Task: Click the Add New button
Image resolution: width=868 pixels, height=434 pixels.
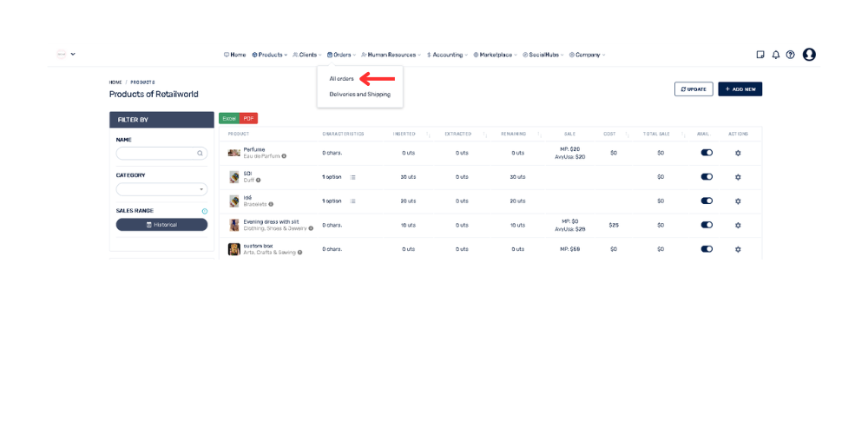Action: [x=740, y=89]
